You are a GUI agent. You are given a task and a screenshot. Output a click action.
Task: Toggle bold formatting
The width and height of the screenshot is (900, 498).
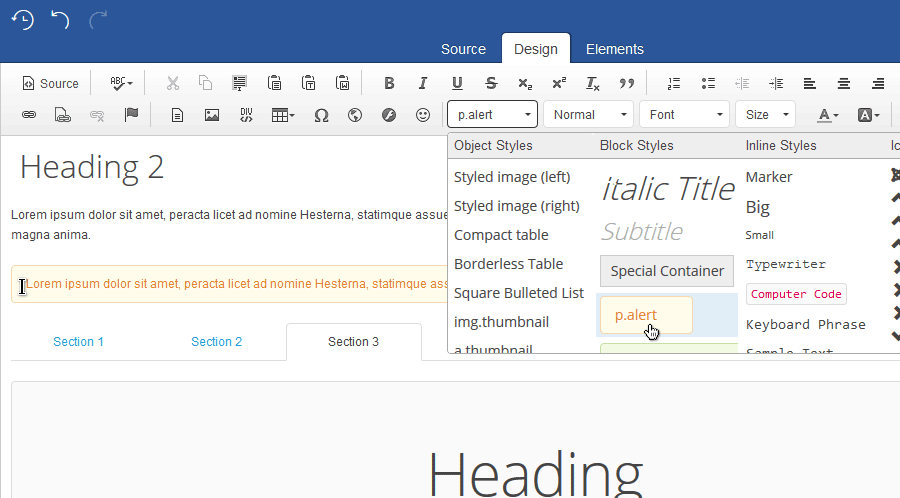point(389,84)
